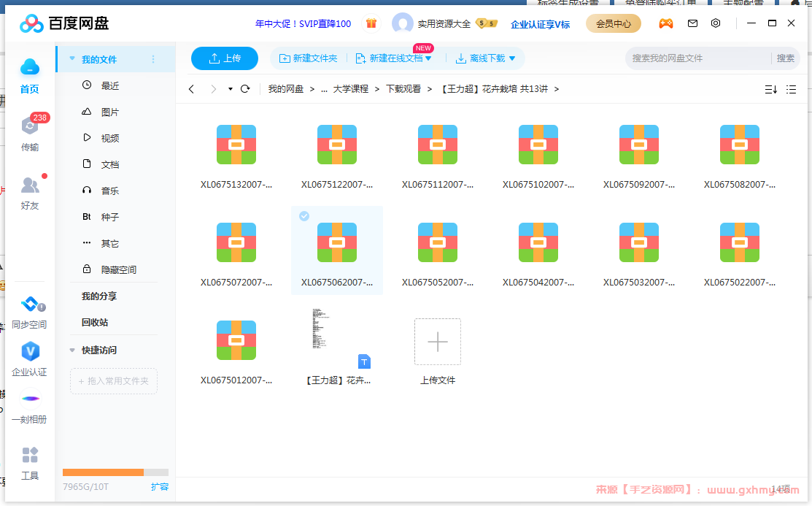Expand the breadcrumb arrow after 我的网盘

tap(312, 90)
